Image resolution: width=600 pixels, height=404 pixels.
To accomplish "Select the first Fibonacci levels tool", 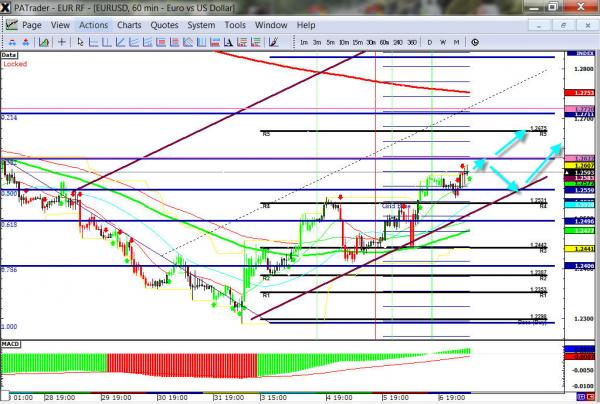I will point(242,42).
